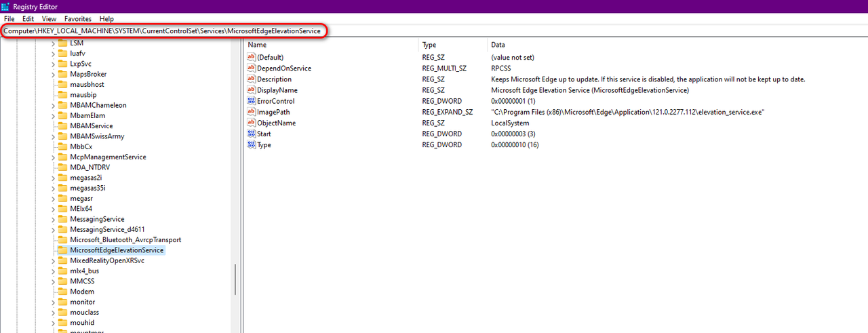Click the DWORD icon beside Type value
Viewport: 868px width, 333px height.
[252, 144]
